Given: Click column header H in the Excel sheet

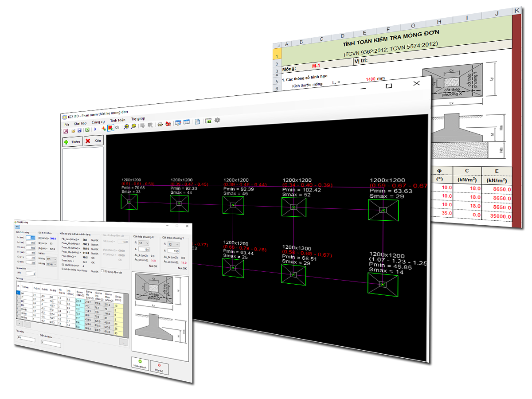Looking at the screenshot, I should [x=439, y=22].
